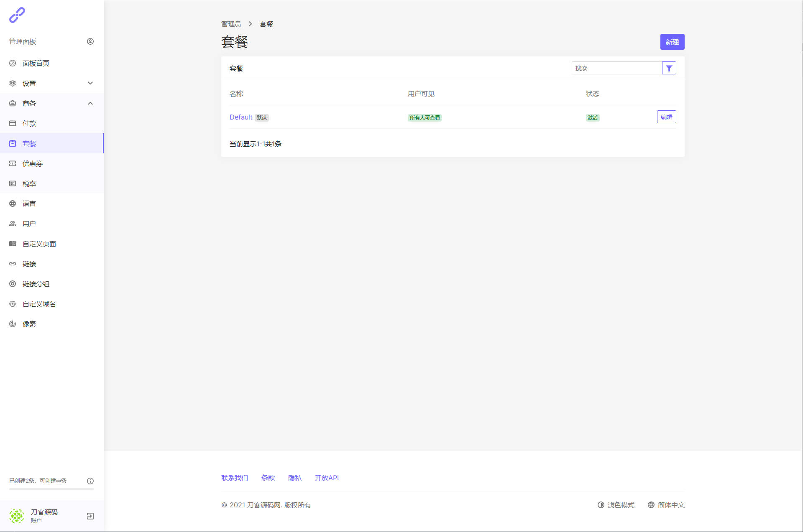803x532 pixels.
Task: Click the logout icon beside 刀客源码
Action: 90,516
